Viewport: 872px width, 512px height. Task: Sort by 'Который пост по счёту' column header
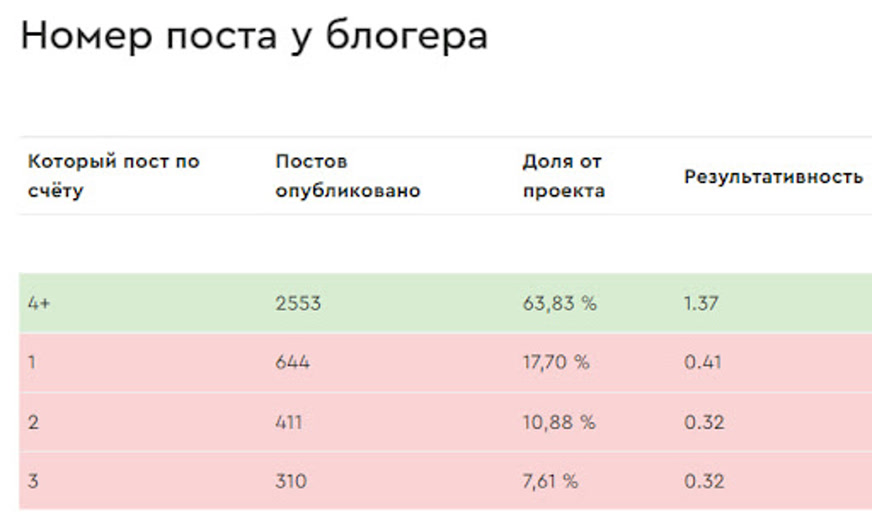[113, 176]
